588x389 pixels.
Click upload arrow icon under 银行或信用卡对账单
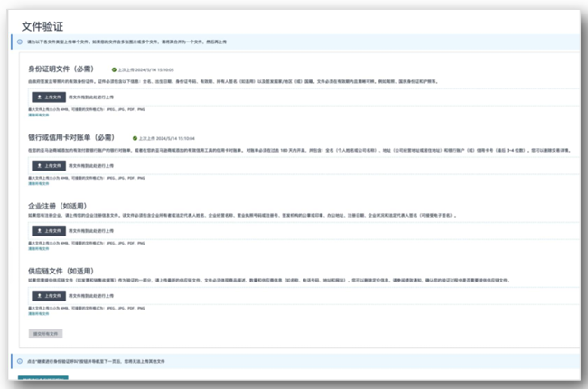tap(39, 166)
